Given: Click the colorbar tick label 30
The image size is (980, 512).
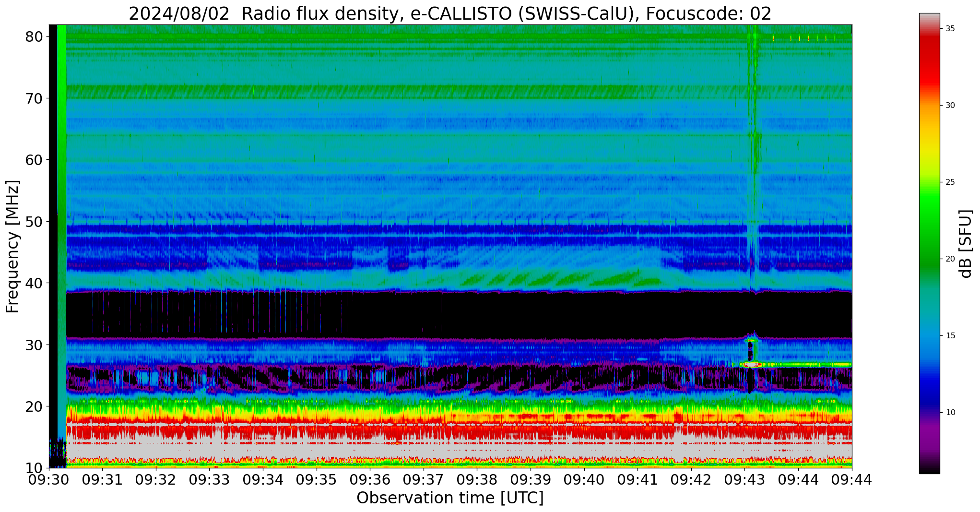Looking at the screenshot, I should [950, 106].
